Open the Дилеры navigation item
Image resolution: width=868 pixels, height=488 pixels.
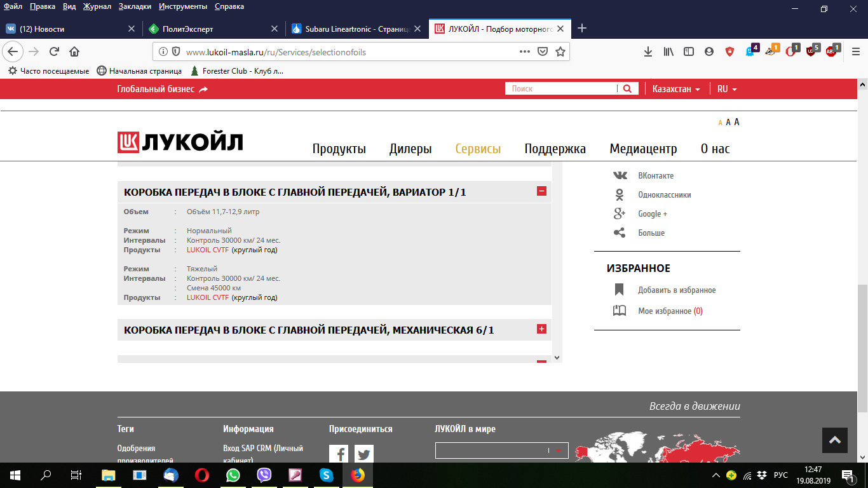click(410, 149)
